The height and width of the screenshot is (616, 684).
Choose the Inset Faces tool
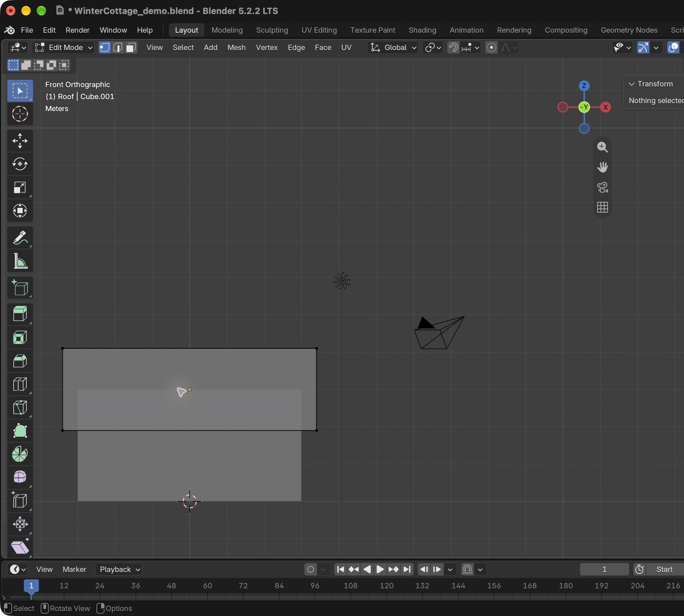click(x=20, y=337)
